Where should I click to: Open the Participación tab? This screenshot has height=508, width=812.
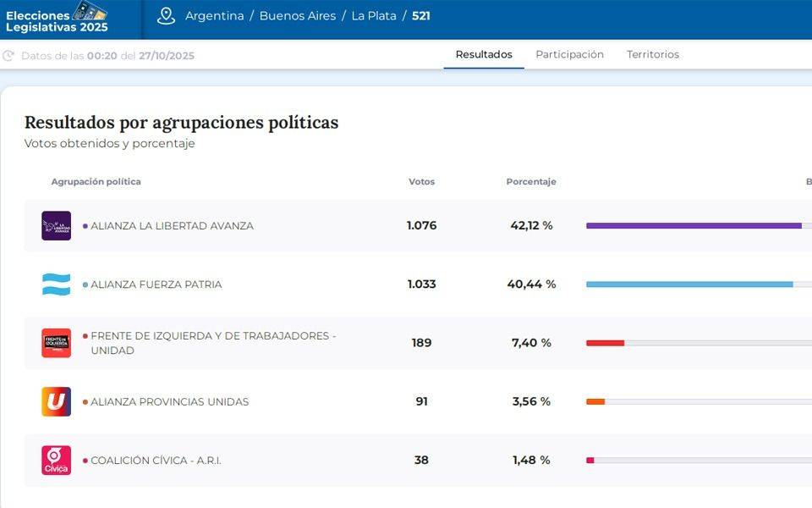coord(569,55)
